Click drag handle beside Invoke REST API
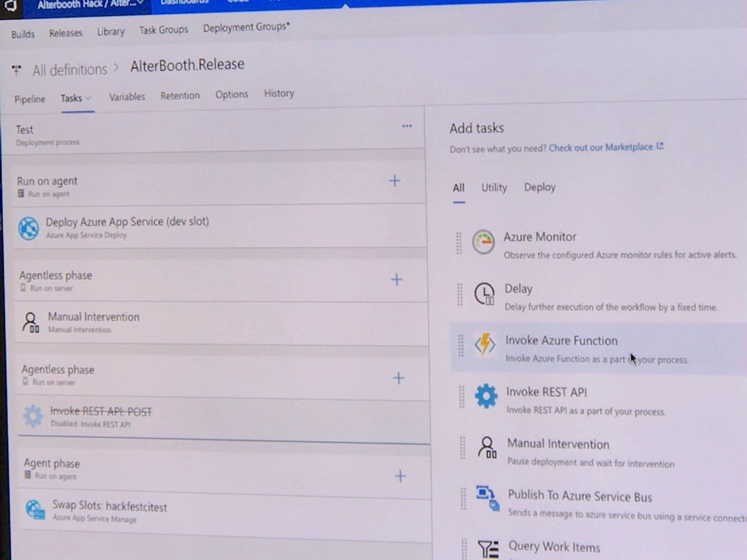747x560 pixels. pyautogui.click(x=462, y=397)
